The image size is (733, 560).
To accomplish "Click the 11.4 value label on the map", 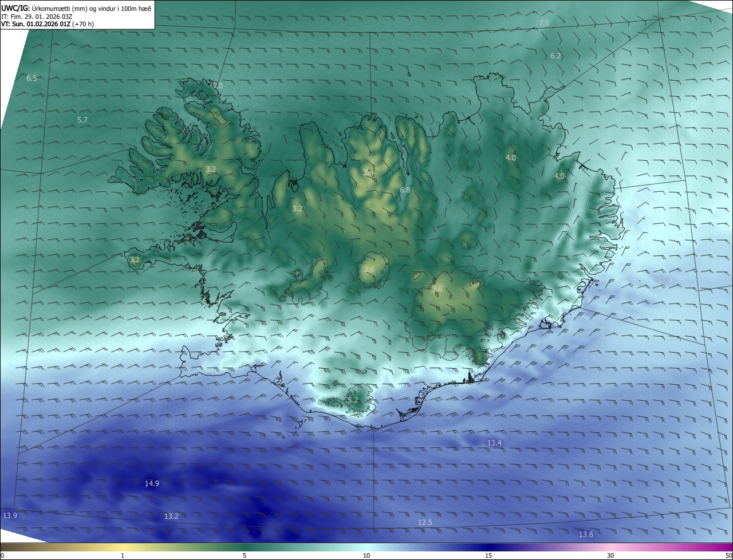I will tap(665, 280).
